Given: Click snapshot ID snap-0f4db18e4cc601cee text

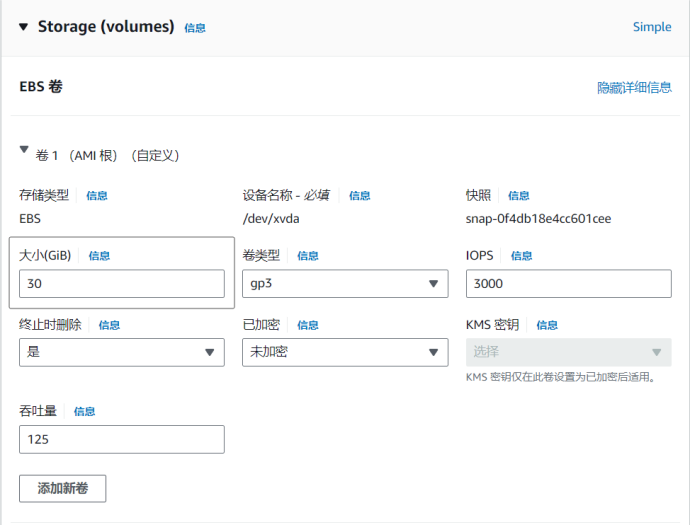Looking at the screenshot, I should 538,219.
